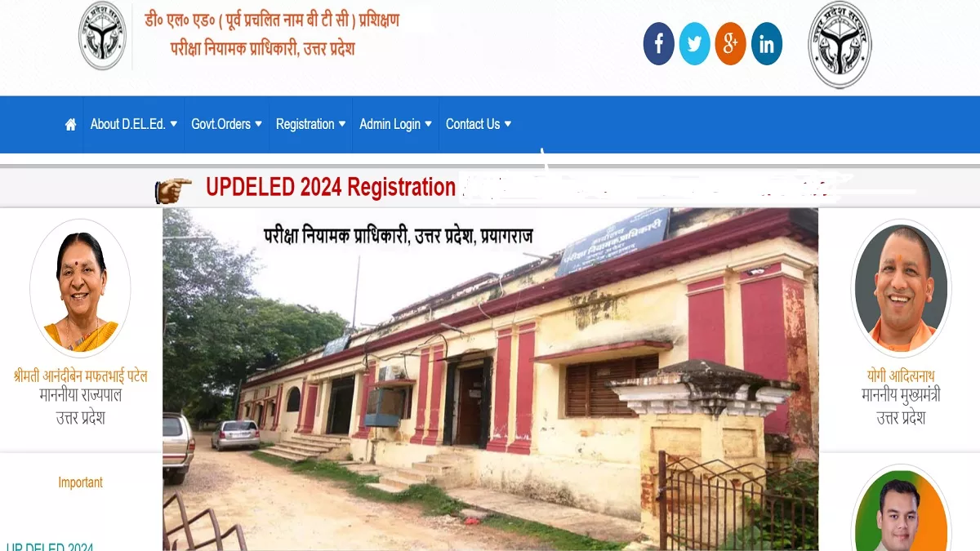Click the pointing hand icon beside UPDELED notice
Viewport: 980px width, 551px height.
coord(173,190)
